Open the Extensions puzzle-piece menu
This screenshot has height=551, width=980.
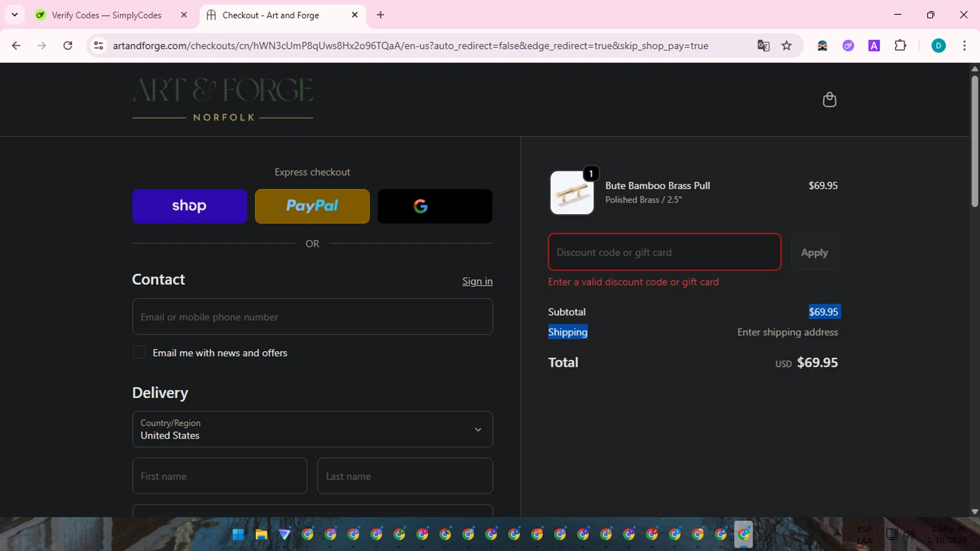pyautogui.click(x=900, y=46)
